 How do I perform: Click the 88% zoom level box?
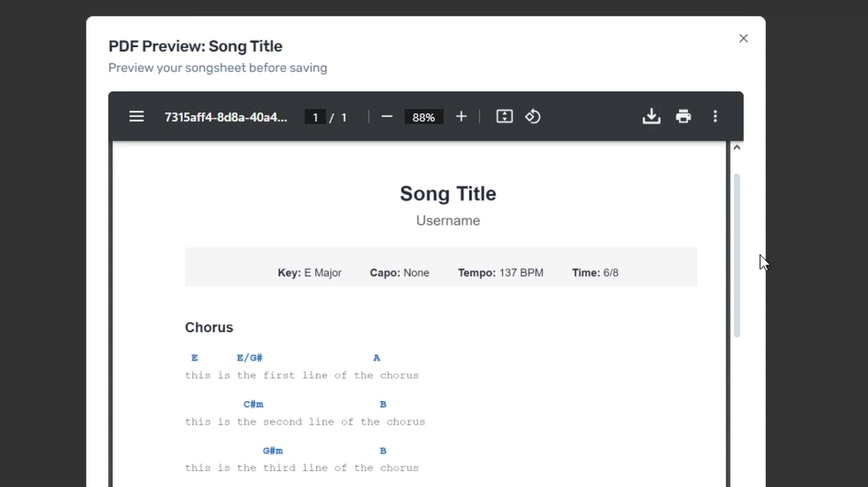coord(424,117)
